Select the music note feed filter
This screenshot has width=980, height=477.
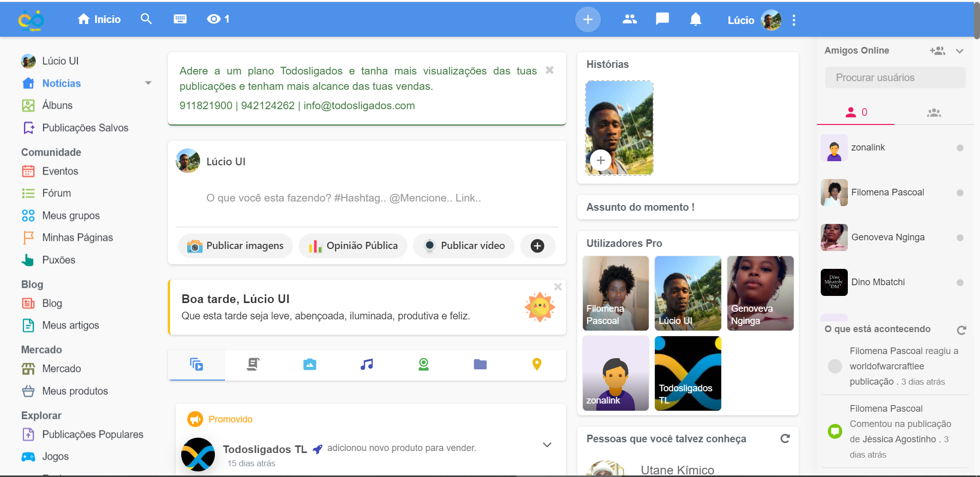coord(366,364)
